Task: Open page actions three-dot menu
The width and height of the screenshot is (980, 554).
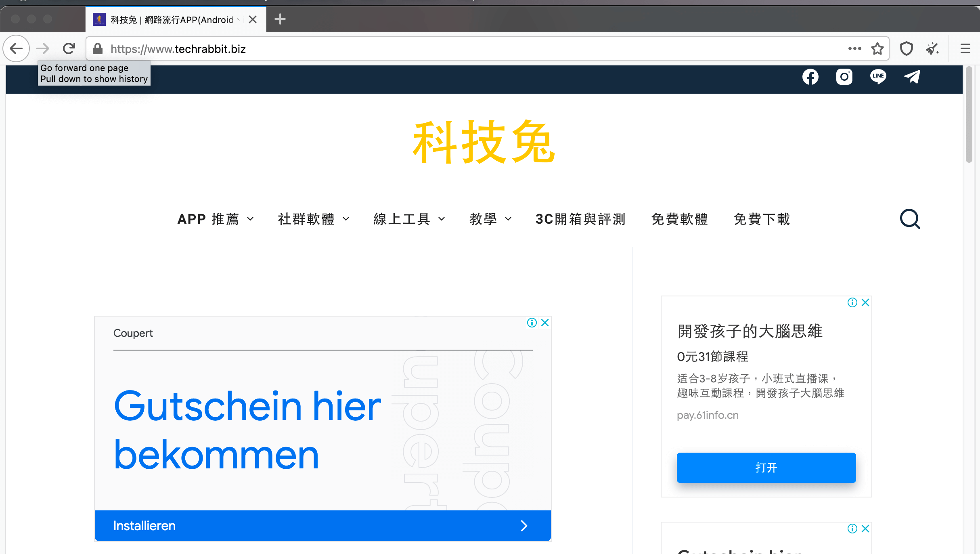Action: pos(854,49)
